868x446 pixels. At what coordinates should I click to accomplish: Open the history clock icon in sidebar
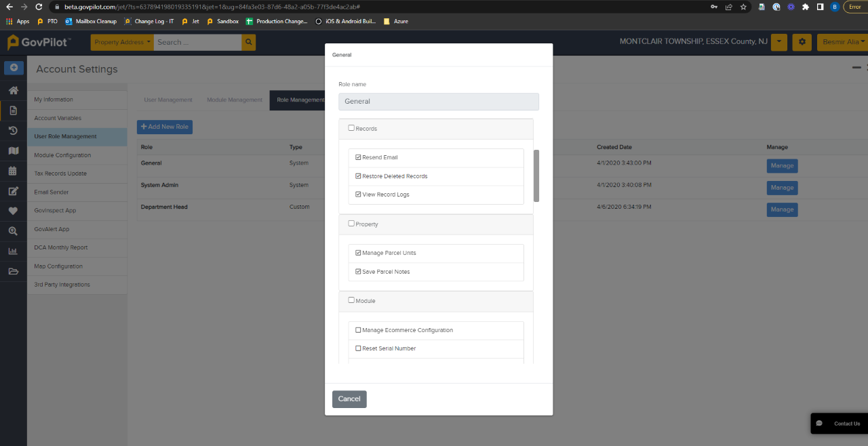(x=13, y=131)
